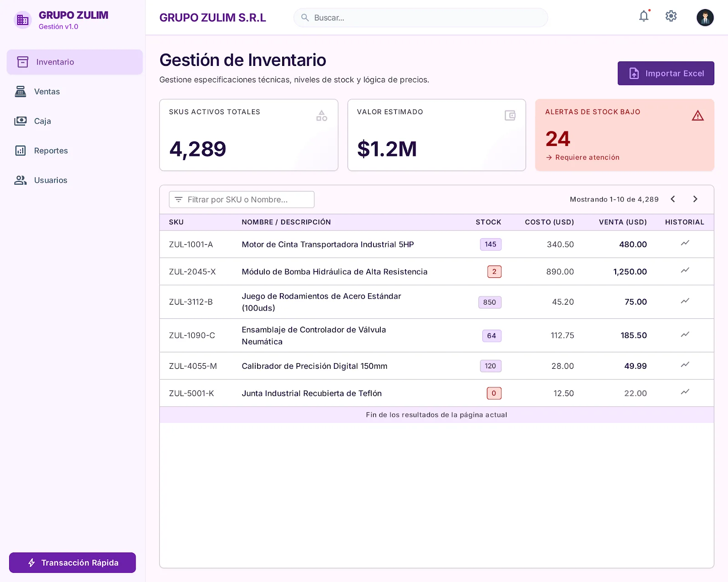View history chart for ZUL-1001-A
The image size is (728, 582).
click(x=685, y=243)
